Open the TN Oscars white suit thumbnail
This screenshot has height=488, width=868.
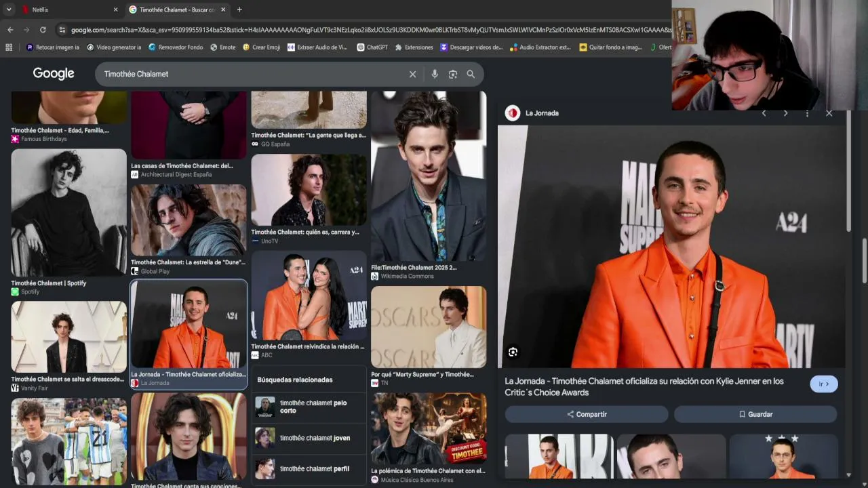coord(429,327)
